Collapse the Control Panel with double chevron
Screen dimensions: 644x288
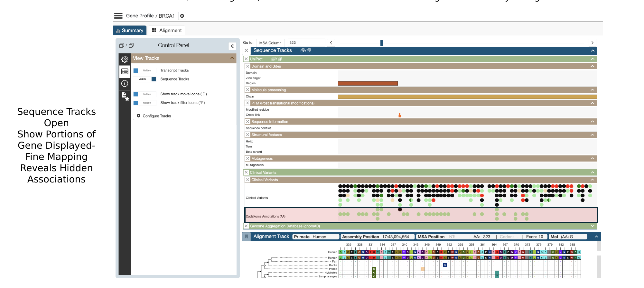232,46
